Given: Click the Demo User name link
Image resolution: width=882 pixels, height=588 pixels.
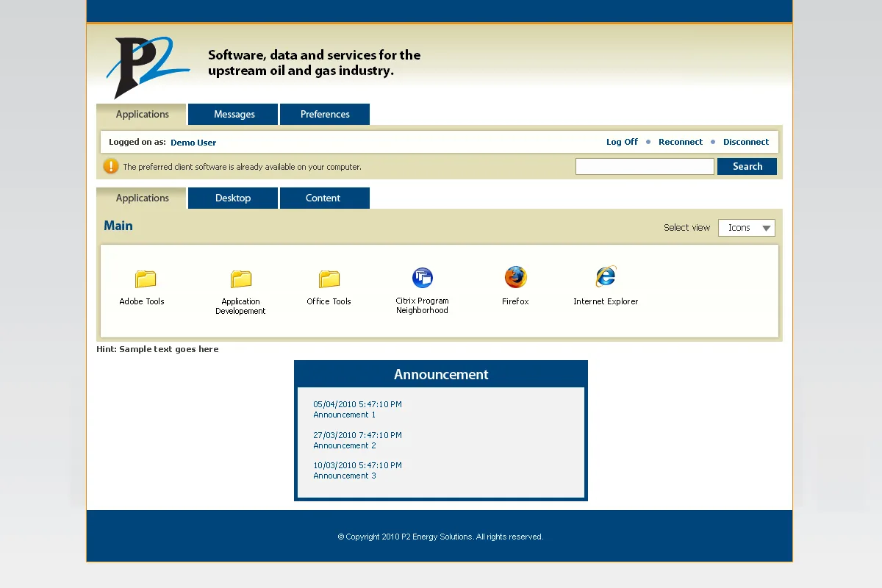Looking at the screenshot, I should point(193,143).
